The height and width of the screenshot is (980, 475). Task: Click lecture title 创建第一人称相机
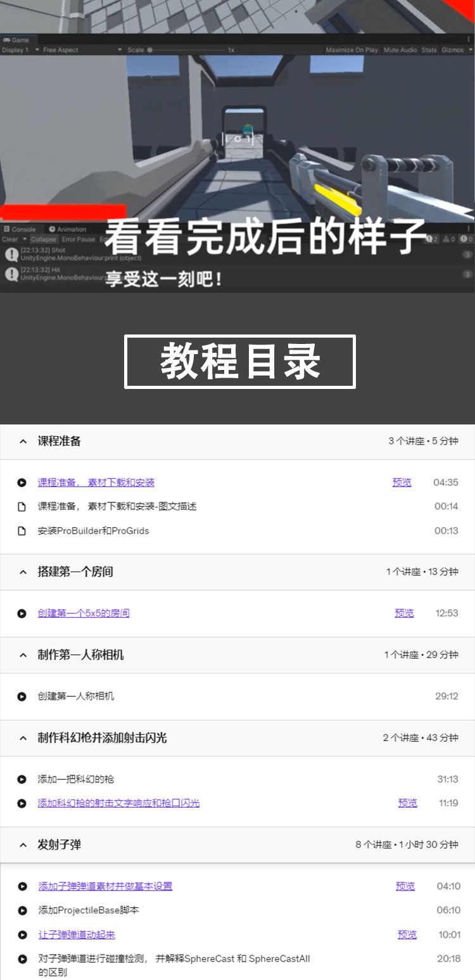(76, 696)
